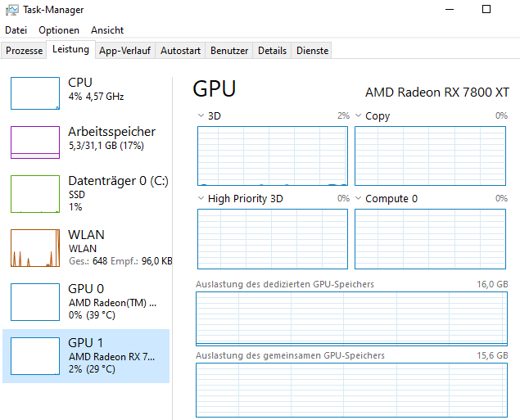Open the Datei menu
Screen dimensions: 520x420
(x=16, y=30)
